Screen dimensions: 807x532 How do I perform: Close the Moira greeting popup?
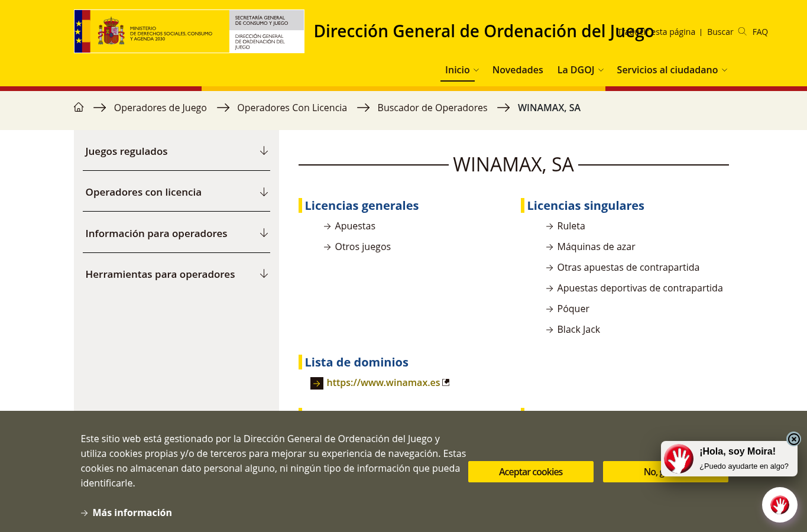coord(793,439)
